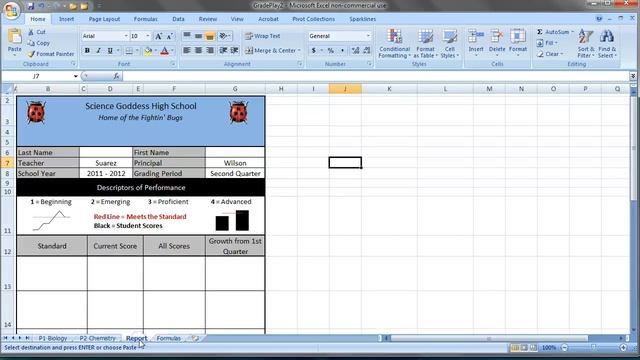Open the Format cells menu
640x360 pixels.
click(518, 42)
